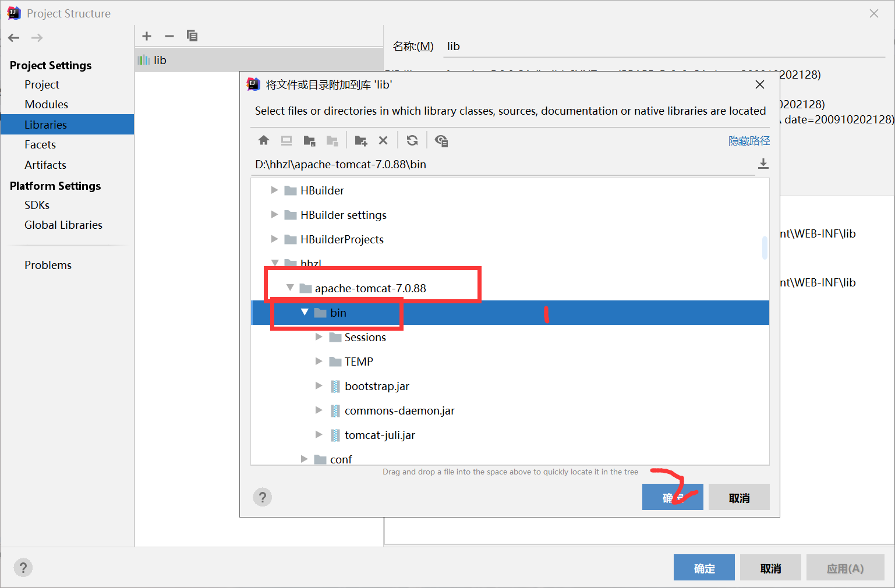Open Modules settings page
Image resolution: width=895 pixels, height=588 pixels.
pyautogui.click(x=47, y=104)
